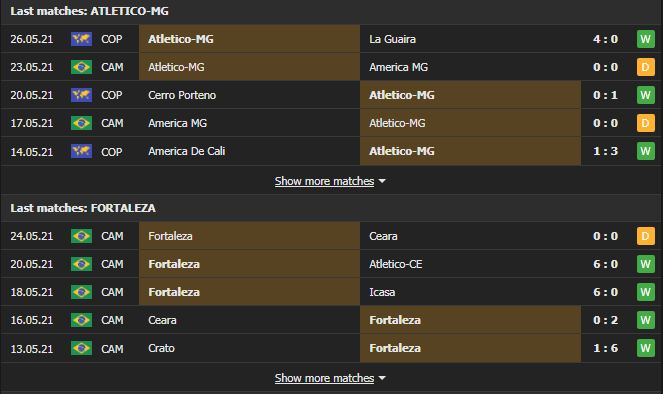This screenshot has height=394, width=663.
Task: Click the D badge for Fortaleza vs Ceara
Action: tap(645, 236)
